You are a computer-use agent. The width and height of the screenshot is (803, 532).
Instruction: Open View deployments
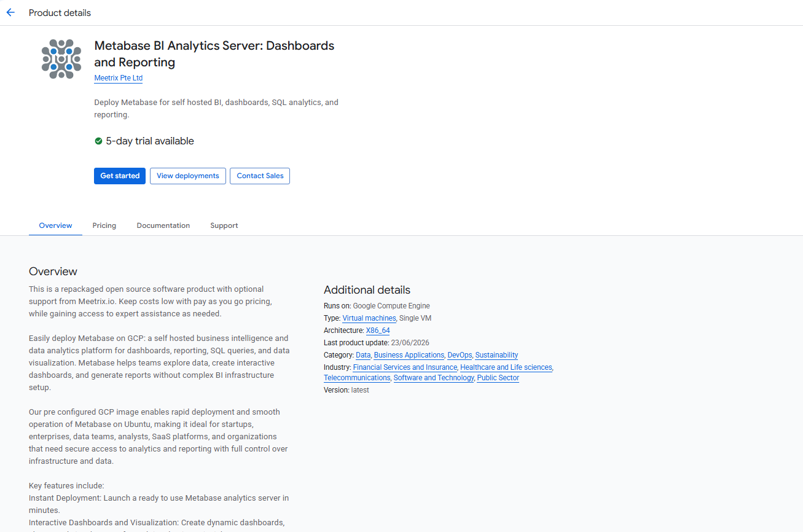188,176
